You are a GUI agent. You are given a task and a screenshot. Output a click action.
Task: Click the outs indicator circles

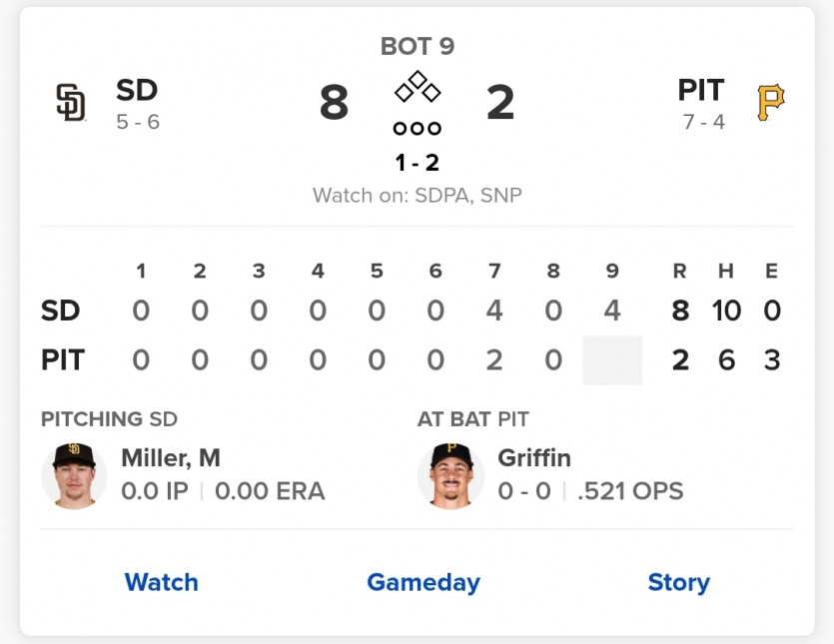click(x=417, y=129)
